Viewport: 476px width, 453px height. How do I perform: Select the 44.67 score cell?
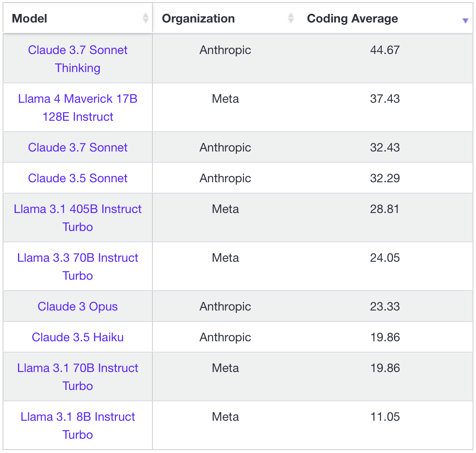tap(385, 50)
